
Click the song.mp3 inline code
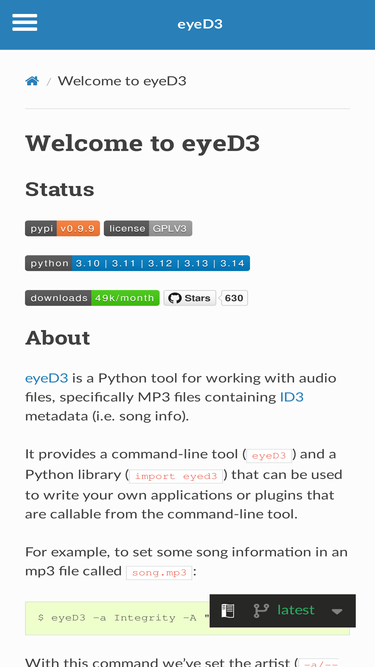tap(159, 573)
